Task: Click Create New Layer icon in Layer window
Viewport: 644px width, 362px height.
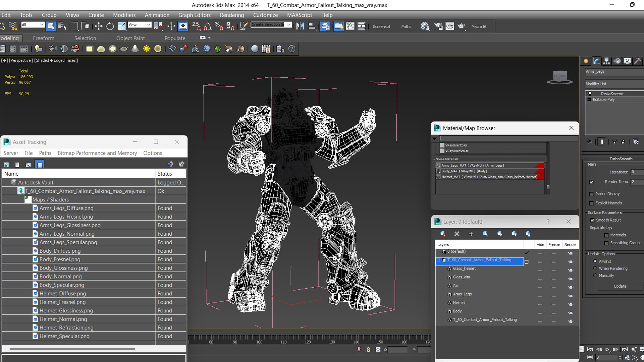Action: [443, 234]
